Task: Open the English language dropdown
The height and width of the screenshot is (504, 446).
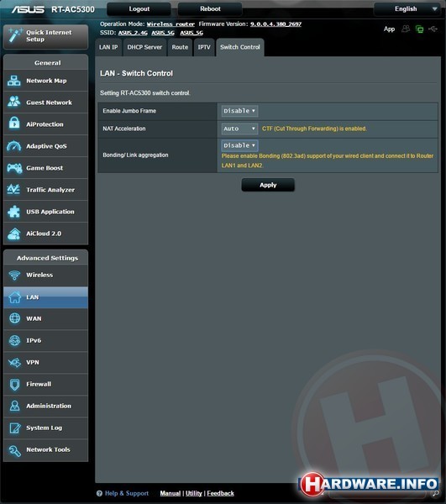Action: (x=407, y=9)
